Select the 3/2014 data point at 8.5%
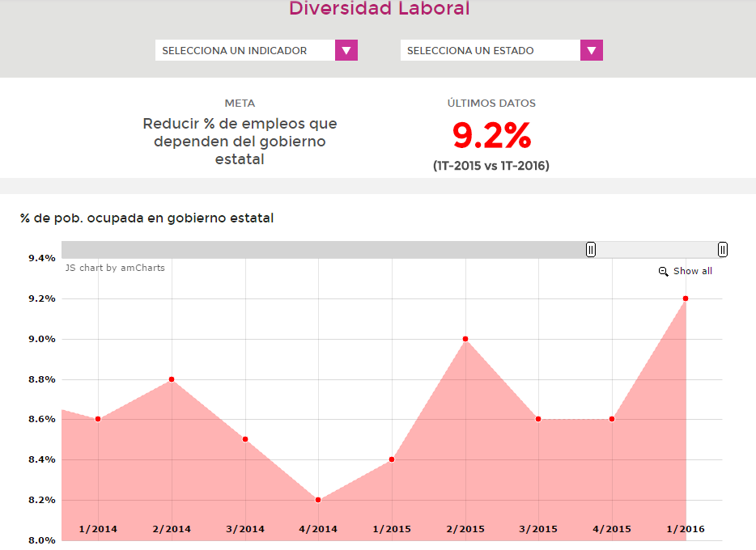This screenshot has height=550, width=756. point(245,439)
